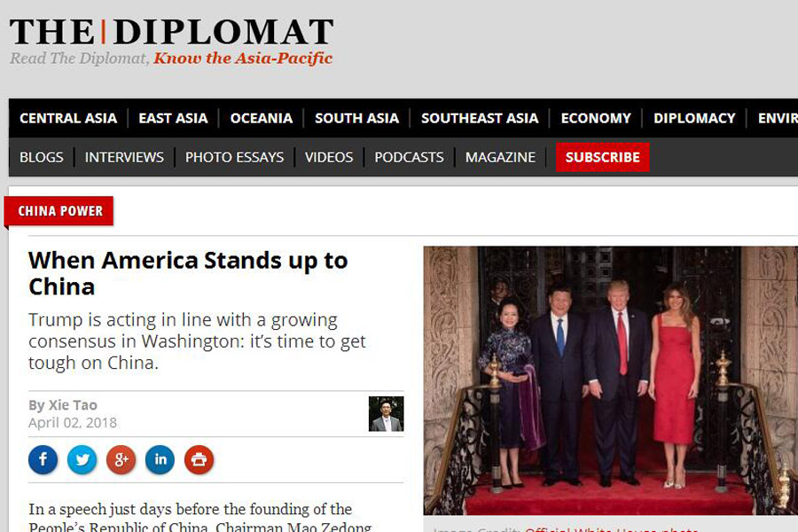Click author Xie Tao's portrait thumbnail

(x=387, y=414)
